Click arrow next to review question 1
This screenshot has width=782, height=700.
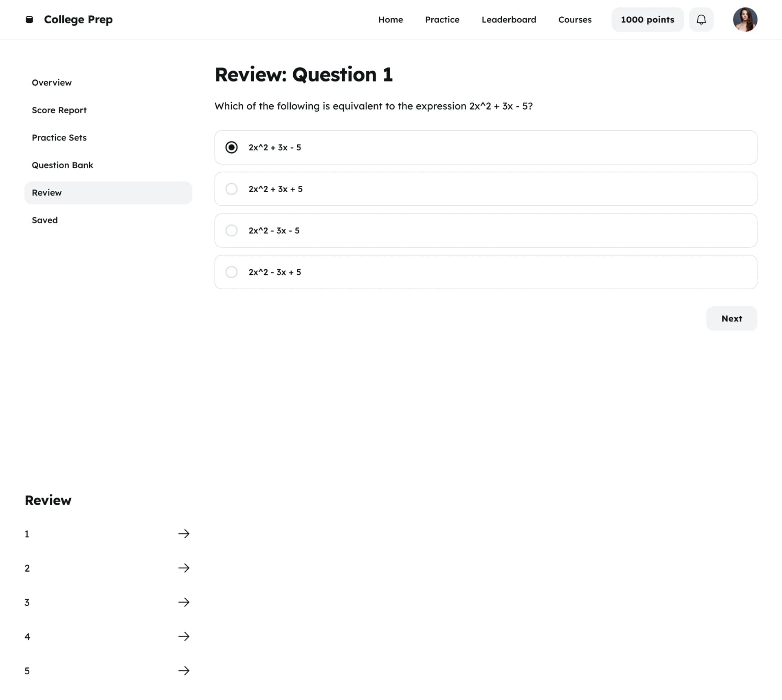click(184, 534)
